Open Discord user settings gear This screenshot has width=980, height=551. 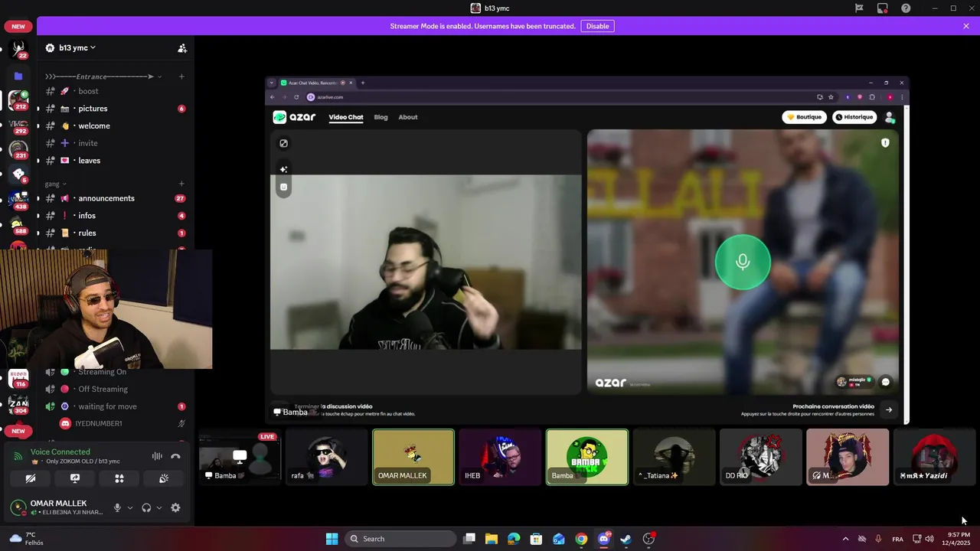pos(175,507)
